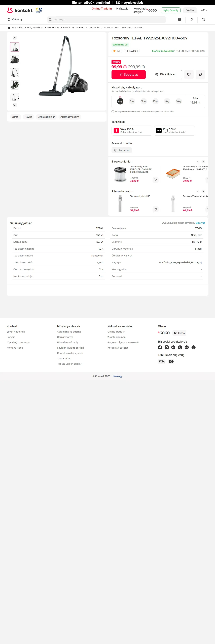
Task: Add KARCHER LONG-LIFE filter to cart
Action: click(155, 180)
